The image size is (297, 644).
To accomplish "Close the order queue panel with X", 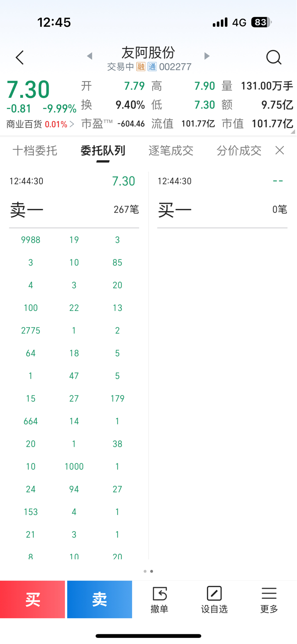I will click(280, 150).
